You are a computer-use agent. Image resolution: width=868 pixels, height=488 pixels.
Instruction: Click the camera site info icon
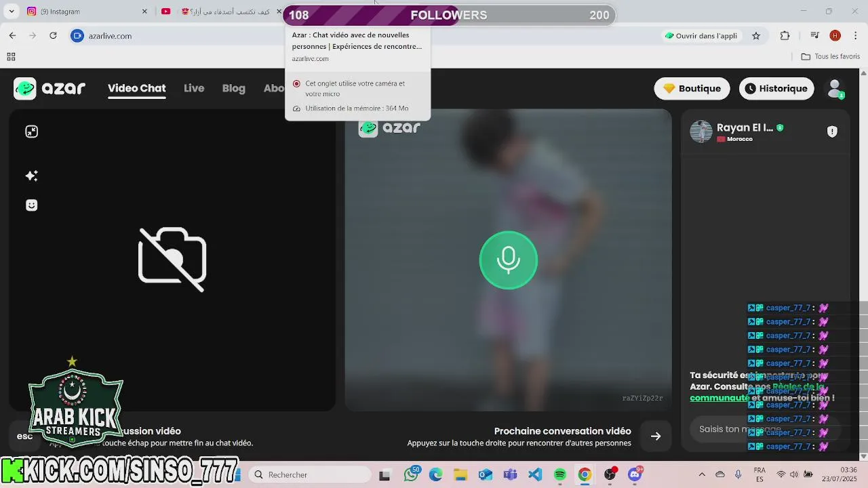tap(77, 36)
